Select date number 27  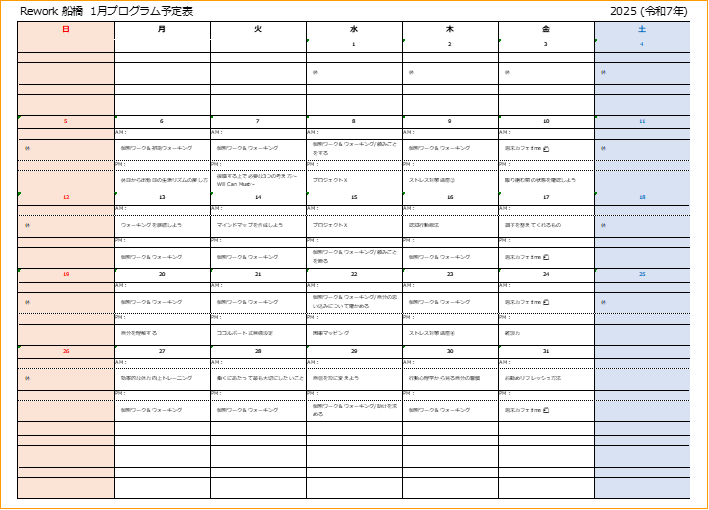[x=162, y=351]
